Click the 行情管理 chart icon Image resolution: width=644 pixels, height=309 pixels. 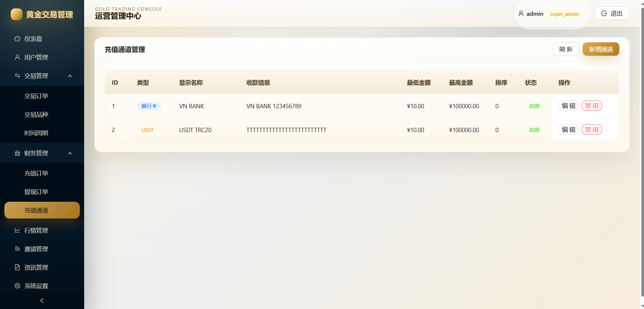[17, 230]
